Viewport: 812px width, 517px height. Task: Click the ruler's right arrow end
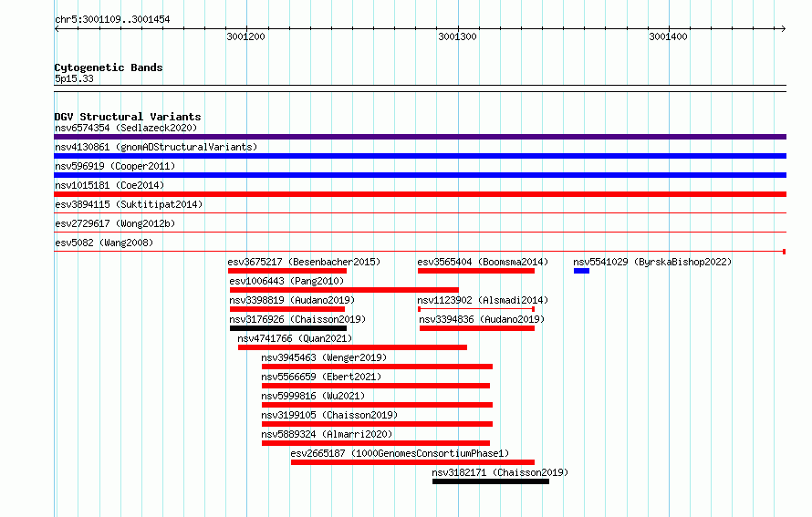(784, 29)
